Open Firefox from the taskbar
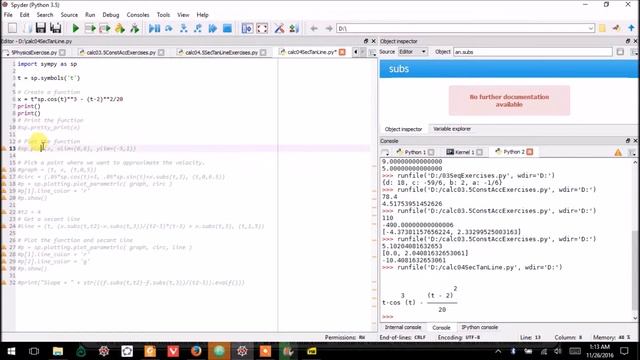 coord(196,351)
